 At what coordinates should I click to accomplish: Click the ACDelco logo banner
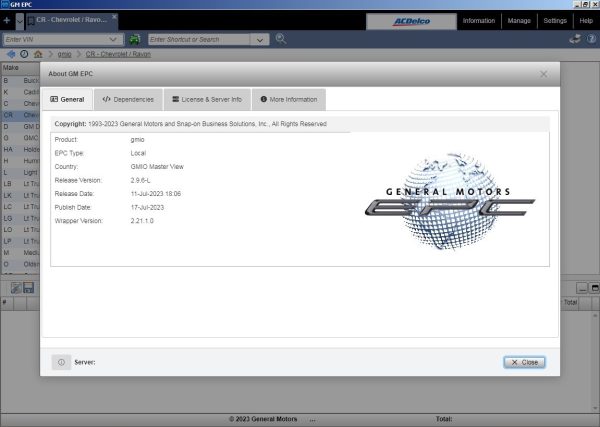[411, 21]
